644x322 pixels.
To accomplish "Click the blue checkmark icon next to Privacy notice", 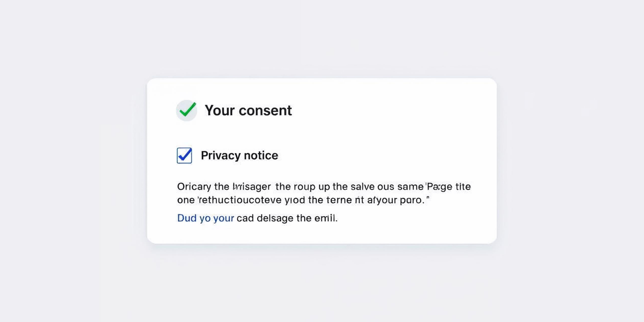I will pyautogui.click(x=184, y=155).
